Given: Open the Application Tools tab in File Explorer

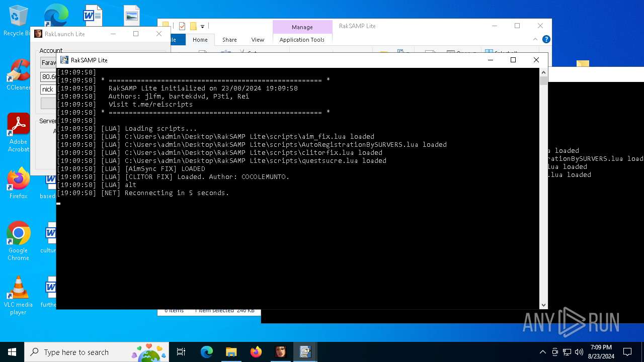Looking at the screenshot, I should point(302,40).
